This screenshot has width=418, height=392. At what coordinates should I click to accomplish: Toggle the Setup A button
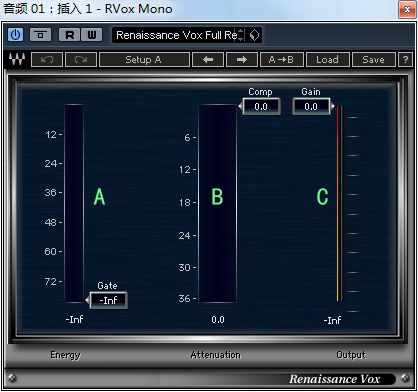pos(144,60)
